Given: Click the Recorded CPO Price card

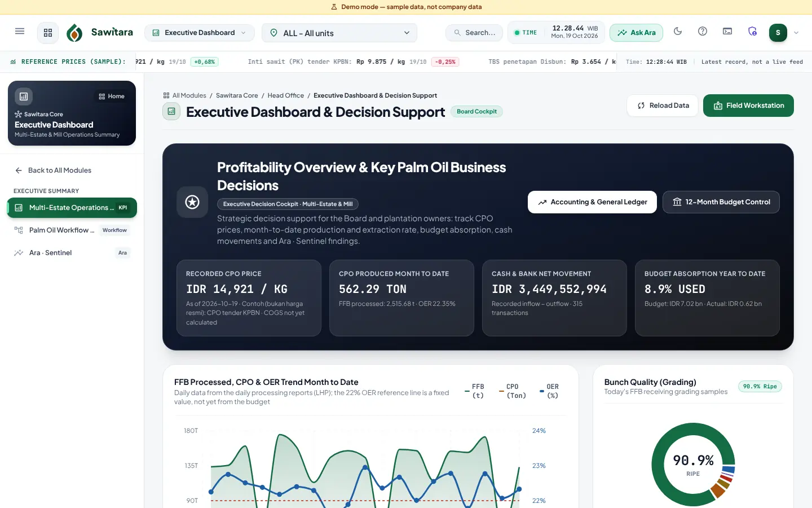Looking at the screenshot, I should pos(249,298).
